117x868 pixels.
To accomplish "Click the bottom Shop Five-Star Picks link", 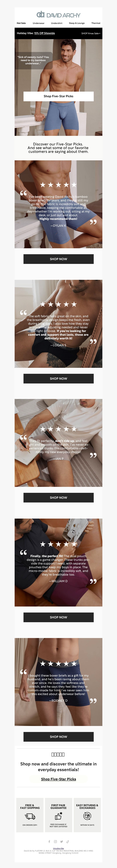I will tap(58, 779).
